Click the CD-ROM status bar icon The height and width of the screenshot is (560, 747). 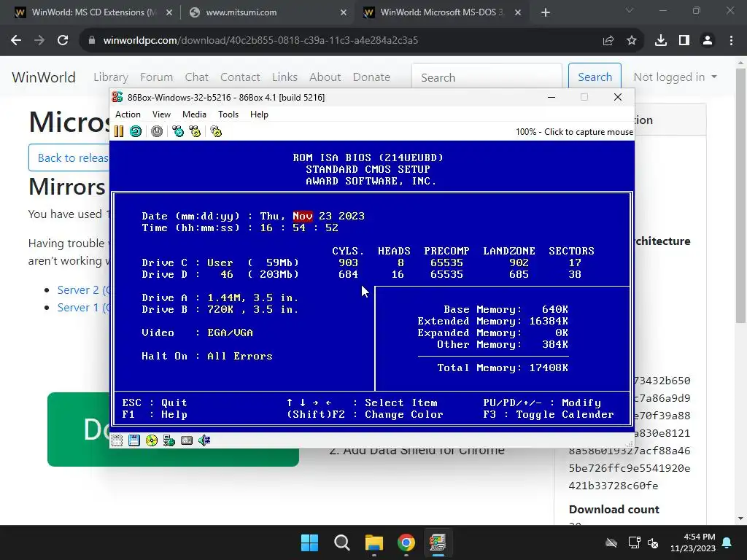(152, 440)
